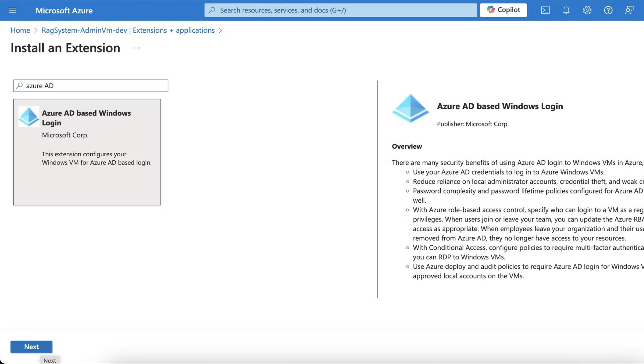The height and width of the screenshot is (364, 644).
Task: Open RagSystem-AdminVm-dev Extensions breadcrumb
Action: [x=128, y=30]
